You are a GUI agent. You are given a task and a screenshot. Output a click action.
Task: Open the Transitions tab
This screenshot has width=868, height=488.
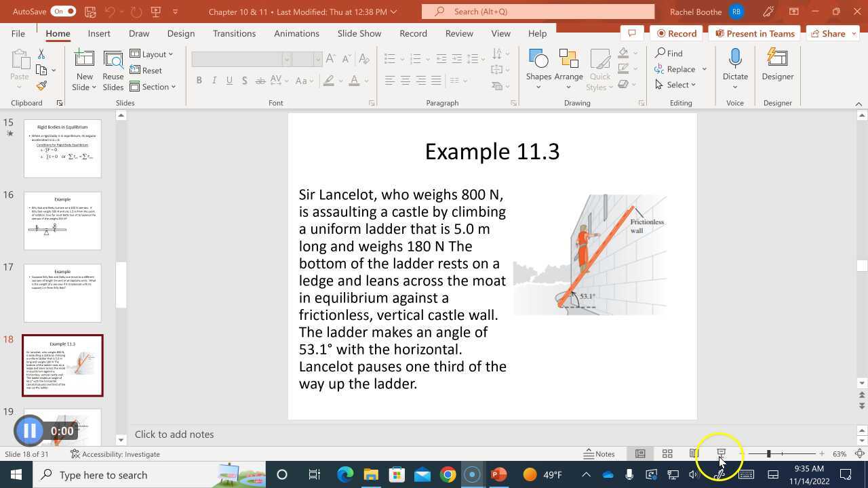(x=234, y=33)
